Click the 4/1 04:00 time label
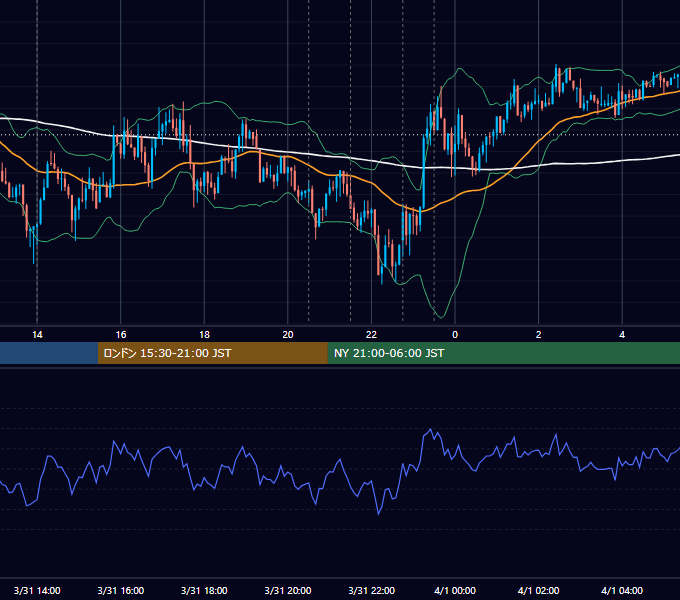Image resolution: width=680 pixels, height=600 pixels. click(x=622, y=590)
